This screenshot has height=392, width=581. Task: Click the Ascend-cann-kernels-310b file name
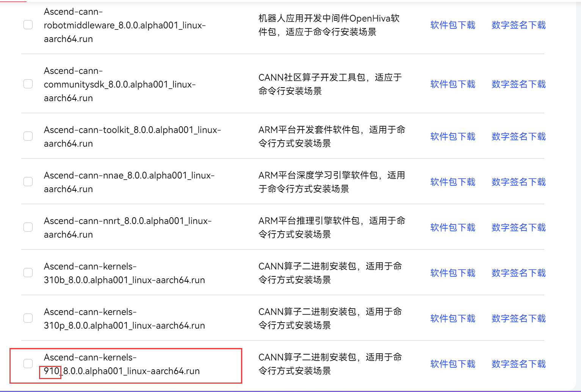(x=124, y=273)
